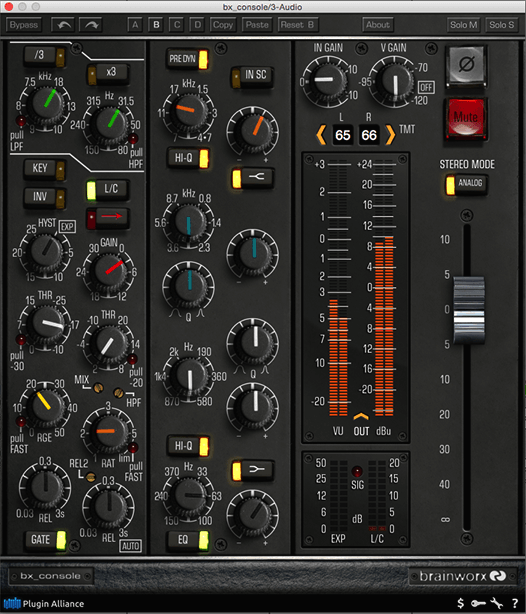Click the R channel number 66

(x=369, y=135)
